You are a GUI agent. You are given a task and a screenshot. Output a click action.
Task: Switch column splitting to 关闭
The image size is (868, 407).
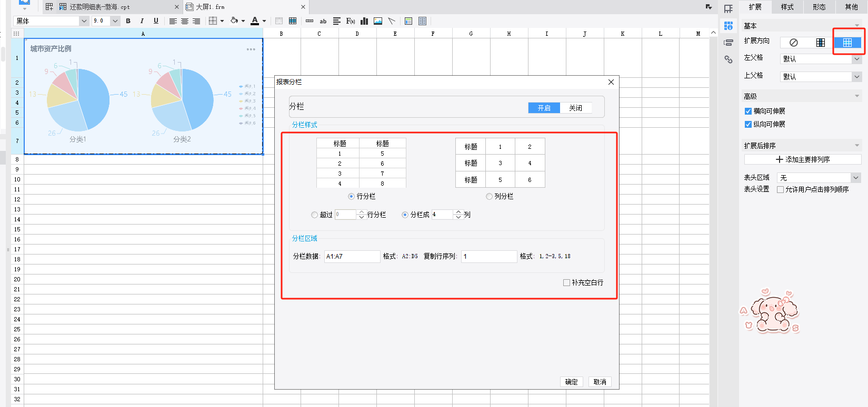(x=576, y=108)
